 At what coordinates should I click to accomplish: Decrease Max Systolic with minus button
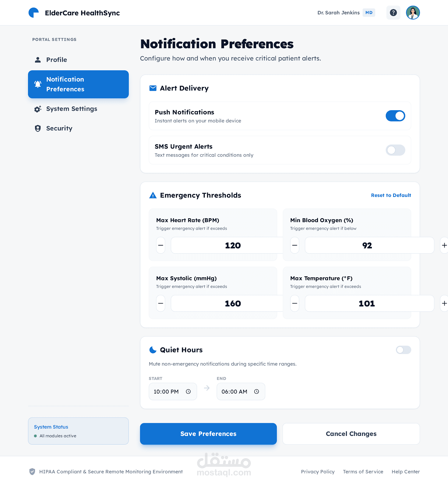click(161, 303)
